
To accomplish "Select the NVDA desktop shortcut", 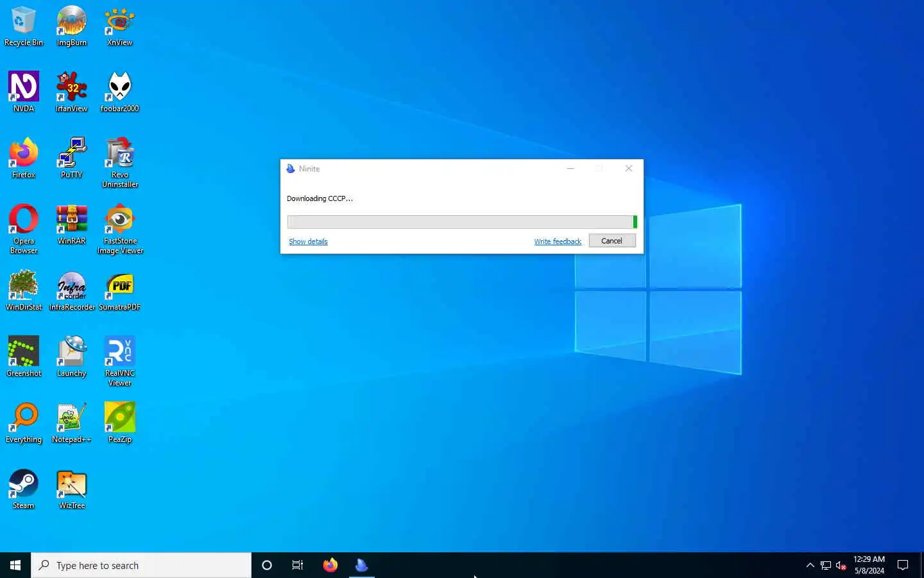I will [x=24, y=92].
